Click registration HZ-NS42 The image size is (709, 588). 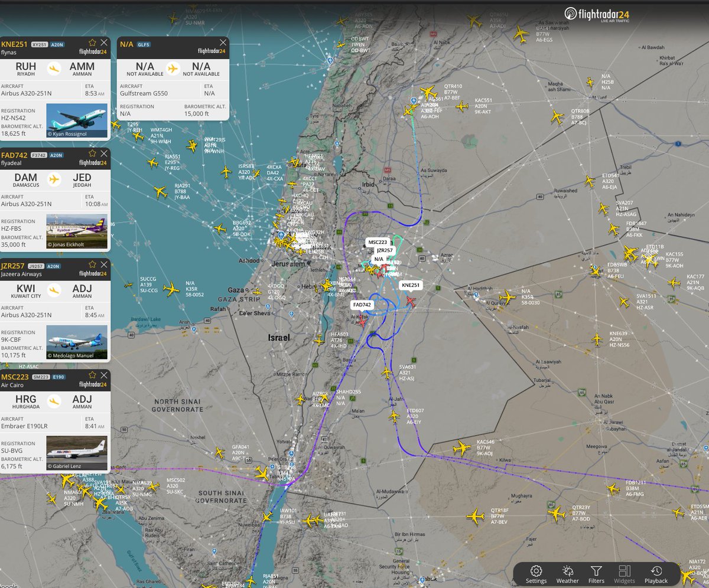(x=14, y=118)
